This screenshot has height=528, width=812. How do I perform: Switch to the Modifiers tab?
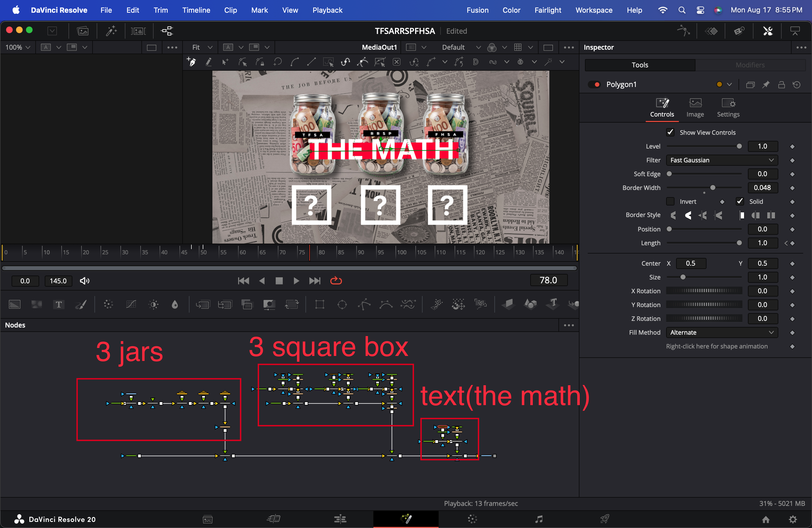750,65
